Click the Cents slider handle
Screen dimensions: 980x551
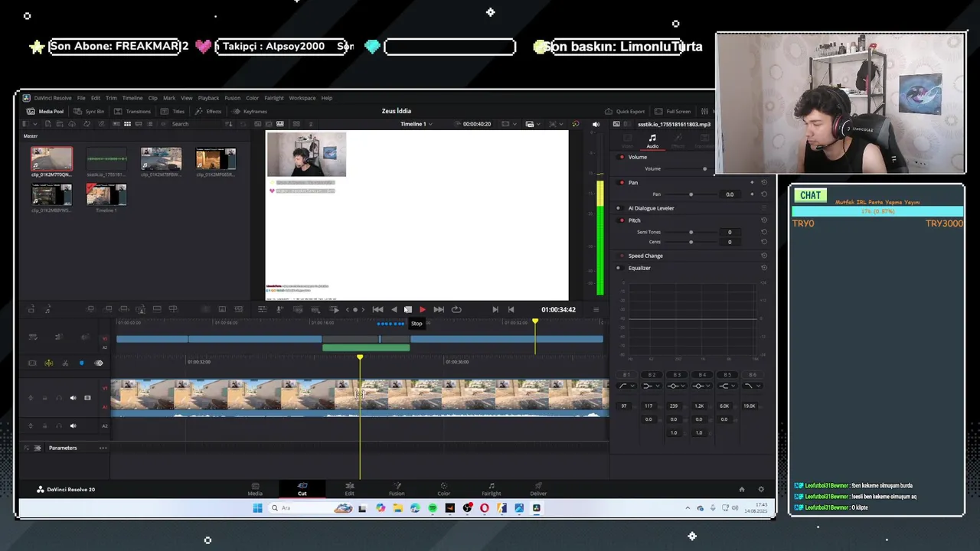click(691, 242)
